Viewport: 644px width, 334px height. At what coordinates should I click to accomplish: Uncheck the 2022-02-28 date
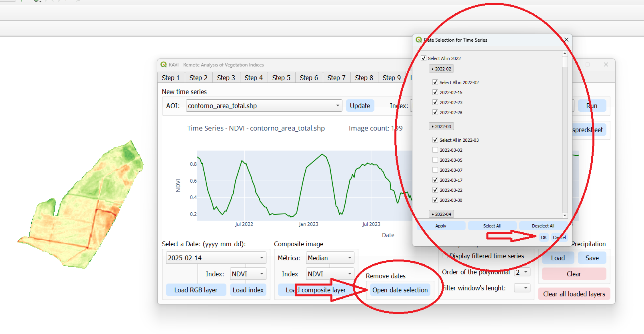(x=435, y=113)
